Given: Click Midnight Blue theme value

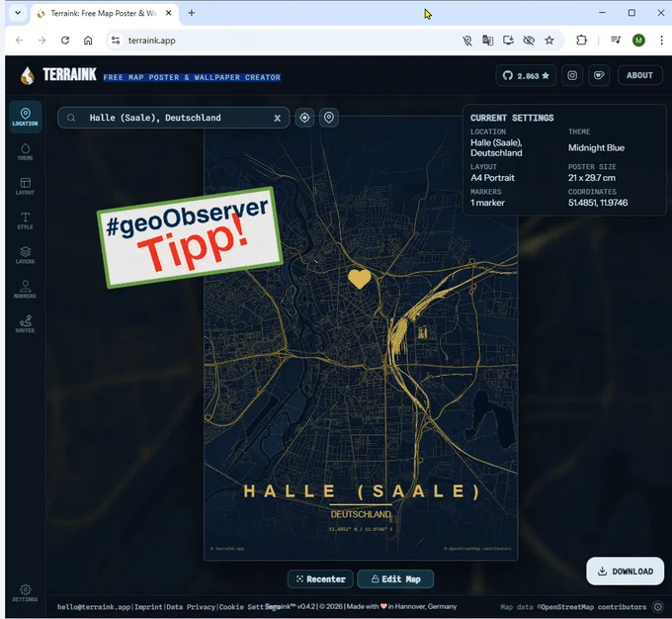Looking at the screenshot, I should pyautogui.click(x=596, y=148).
